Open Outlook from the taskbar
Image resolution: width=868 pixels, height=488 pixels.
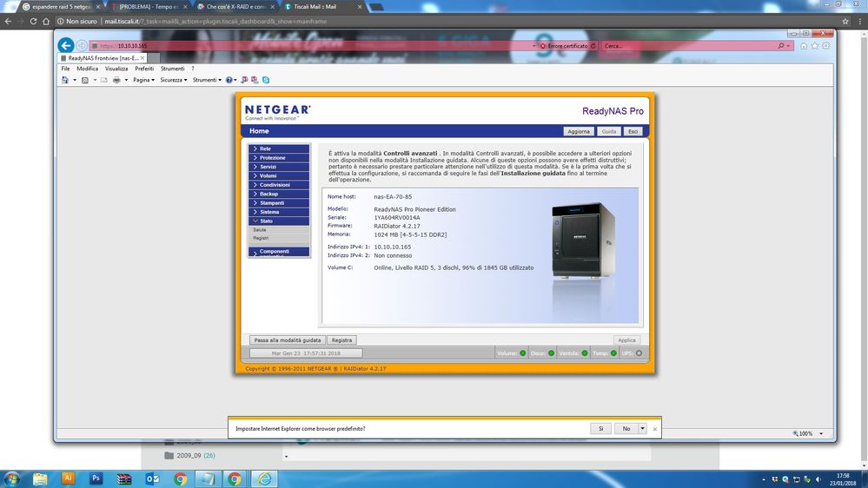coord(152,478)
